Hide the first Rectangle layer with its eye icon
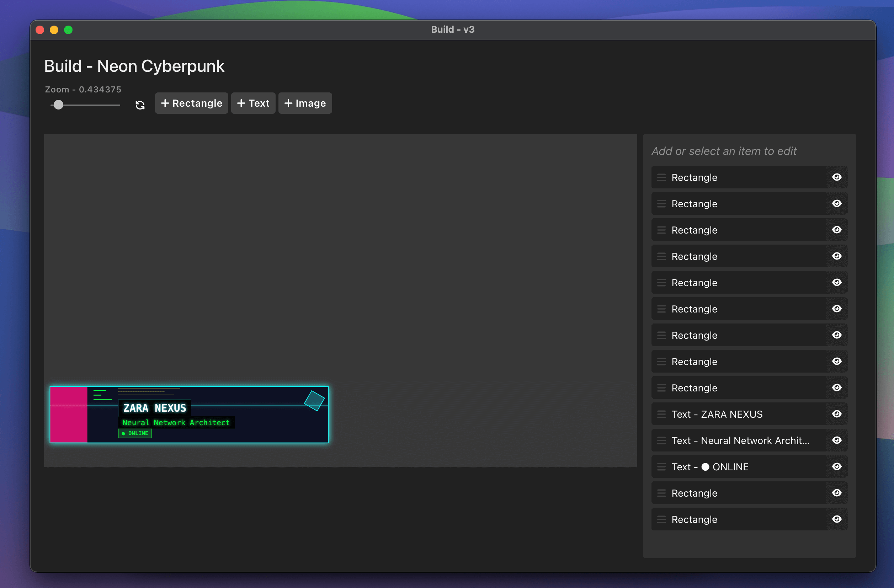This screenshot has height=588, width=894. pos(837,177)
